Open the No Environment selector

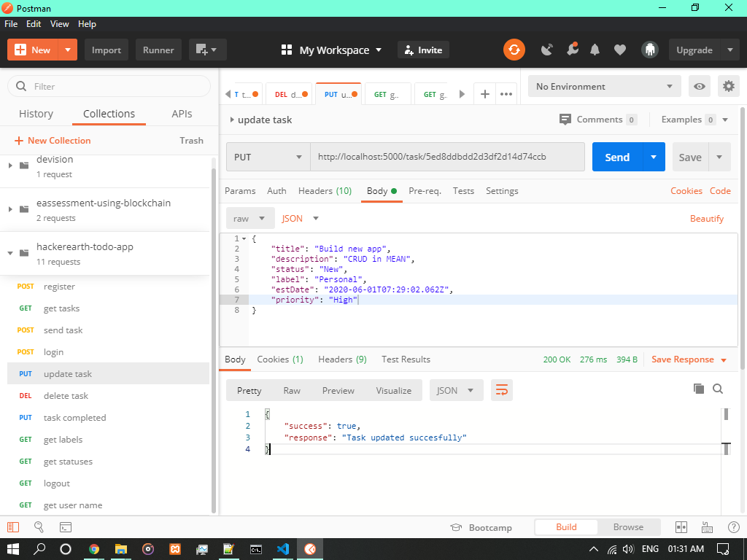[604, 86]
